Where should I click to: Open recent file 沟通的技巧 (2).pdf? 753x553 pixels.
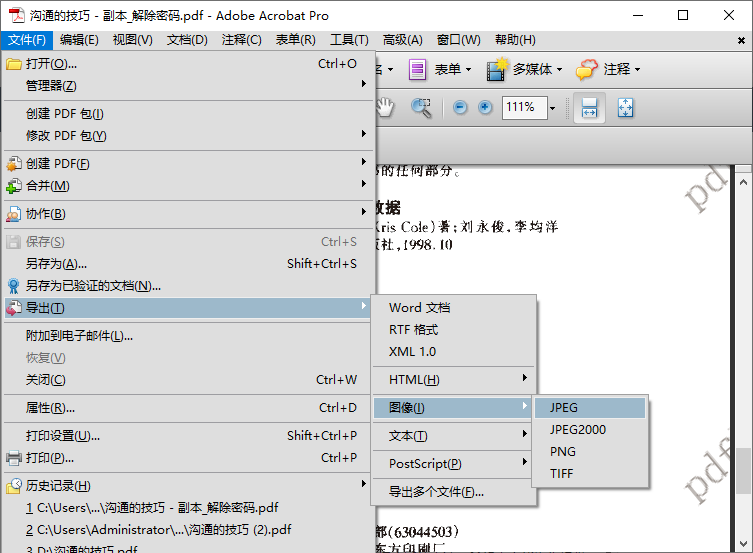coord(187,530)
